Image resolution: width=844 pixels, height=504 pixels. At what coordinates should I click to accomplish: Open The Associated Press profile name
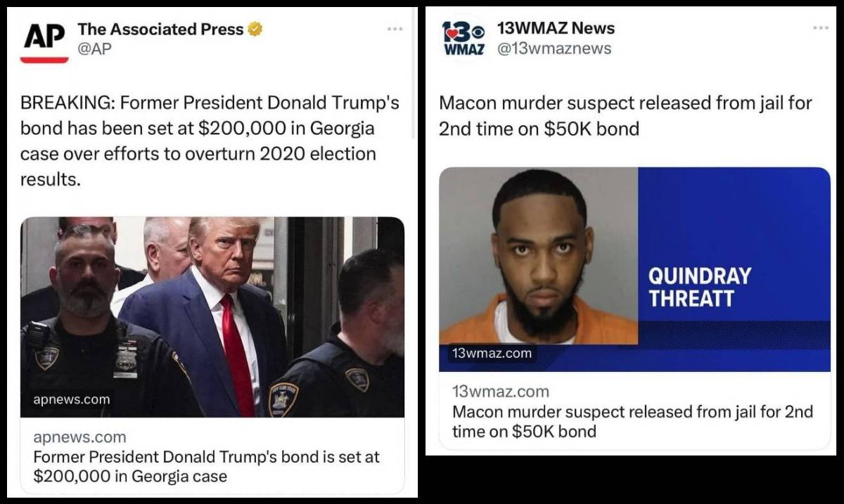160,30
